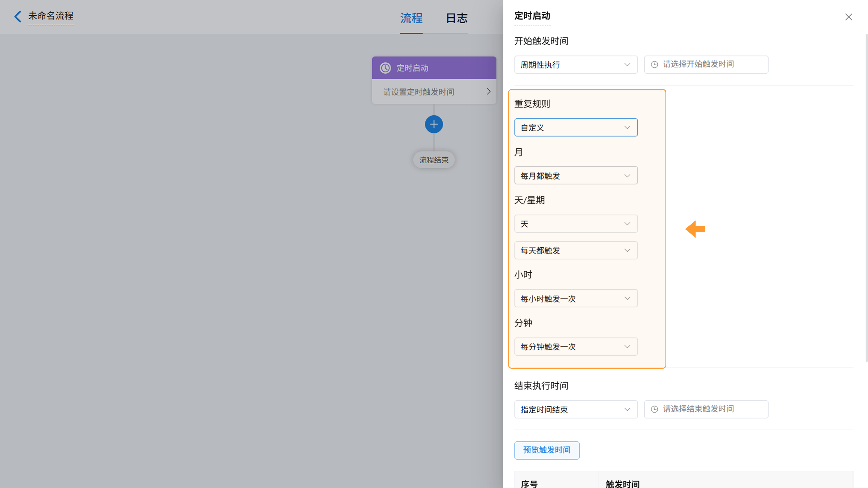
Task: Click clock icon in start trigger time field
Action: [x=654, y=64]
